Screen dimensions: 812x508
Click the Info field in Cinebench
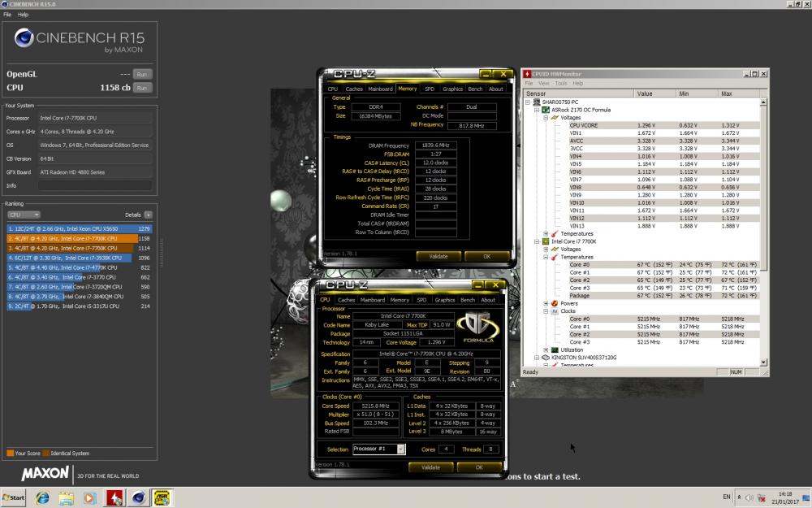[x=95, y=185]
